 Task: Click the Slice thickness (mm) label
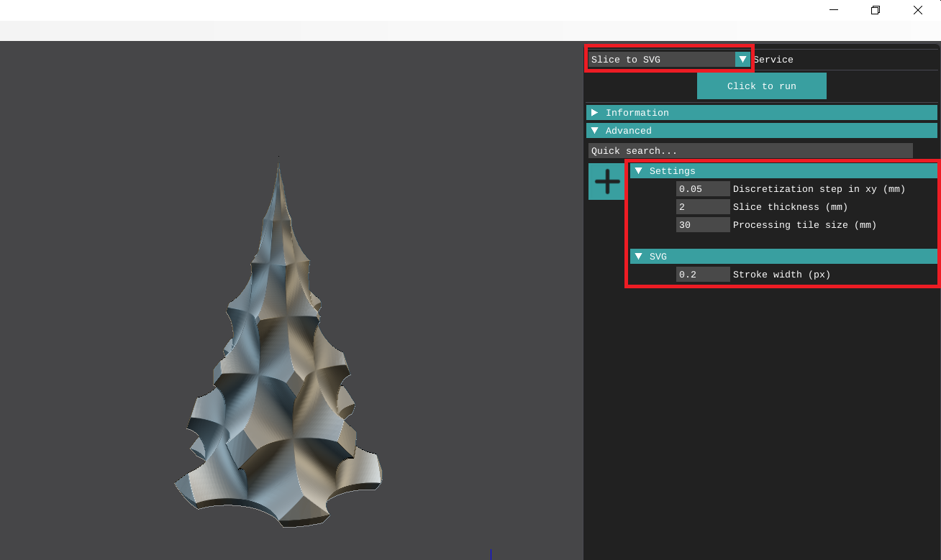pos(790,207)
